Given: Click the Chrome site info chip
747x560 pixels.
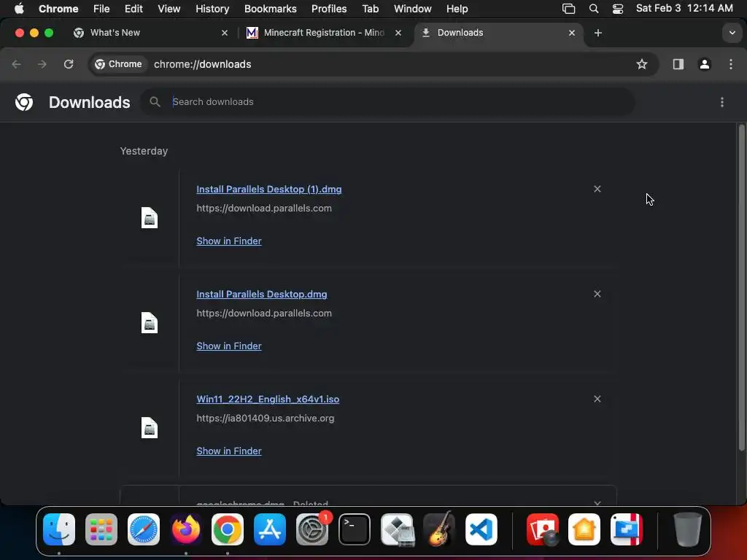Looking at the screenshot, I should coord(119,64).
